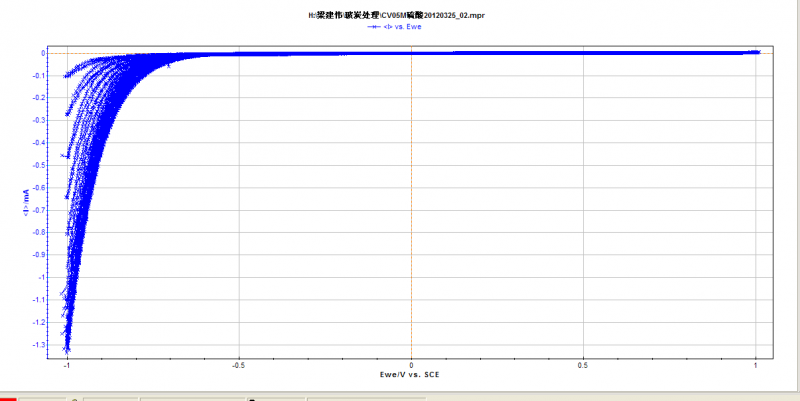Click the x-axis tick label '-1'
This screenshot has height=401, width=800.
(x=67, y=365)
